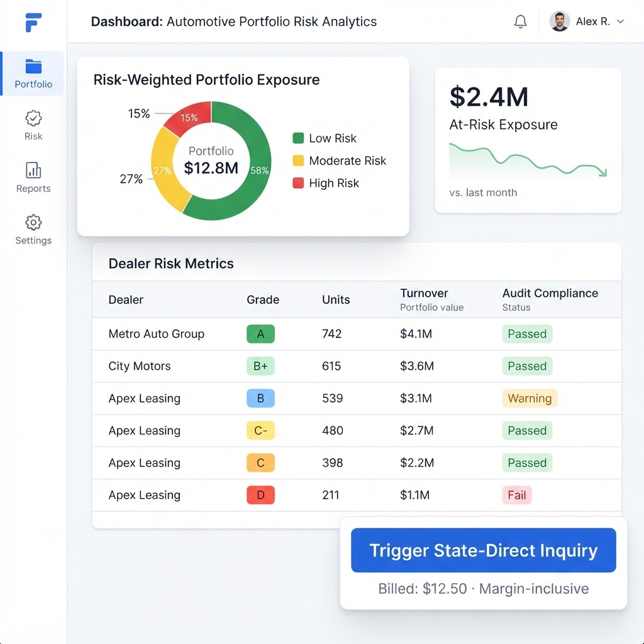Click the $1.1M turnover value

415,495
